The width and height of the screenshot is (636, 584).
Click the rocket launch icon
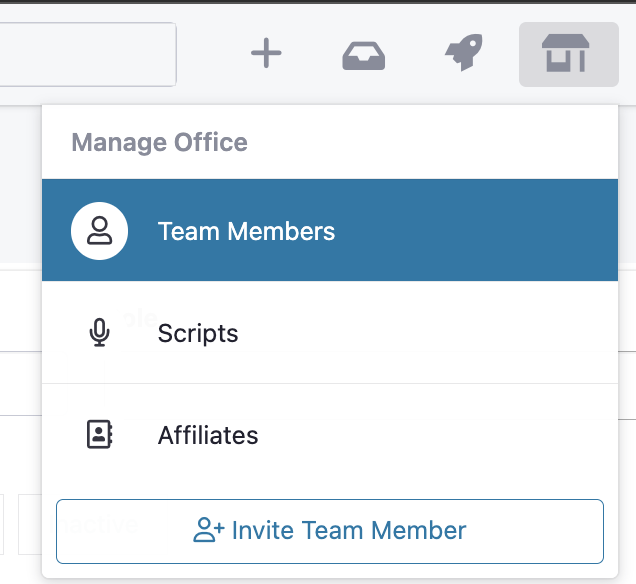coord(464,52)
